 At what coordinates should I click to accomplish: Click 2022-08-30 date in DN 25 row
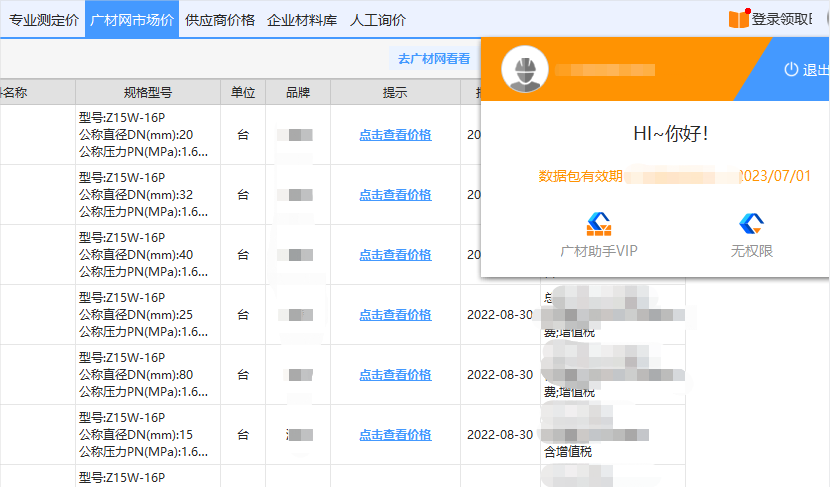click(500, 315)
